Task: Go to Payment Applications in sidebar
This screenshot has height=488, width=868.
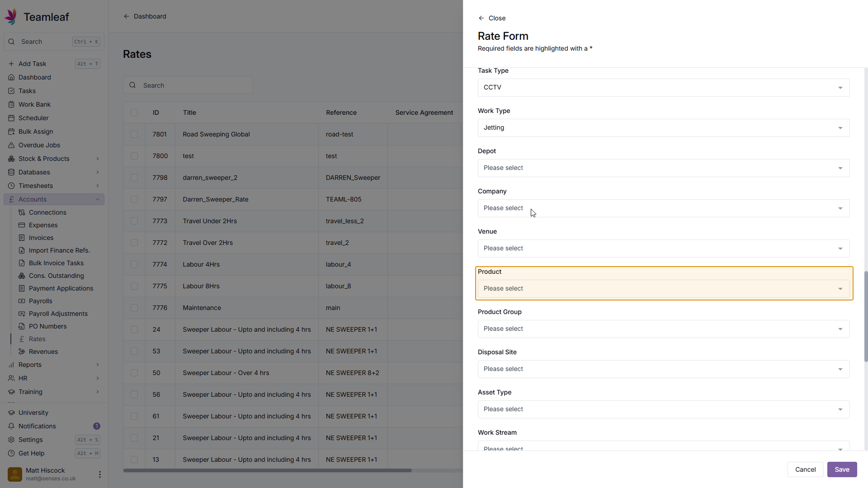Action: point(61,288)
